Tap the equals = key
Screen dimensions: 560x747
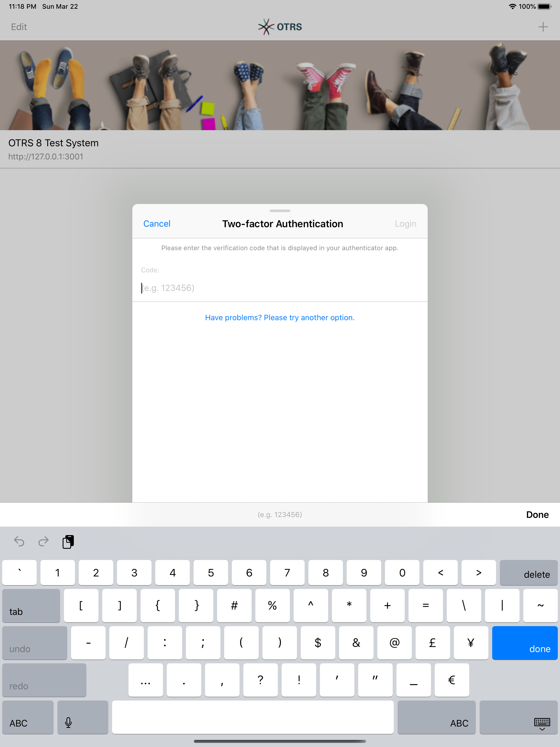coord(425,606)
